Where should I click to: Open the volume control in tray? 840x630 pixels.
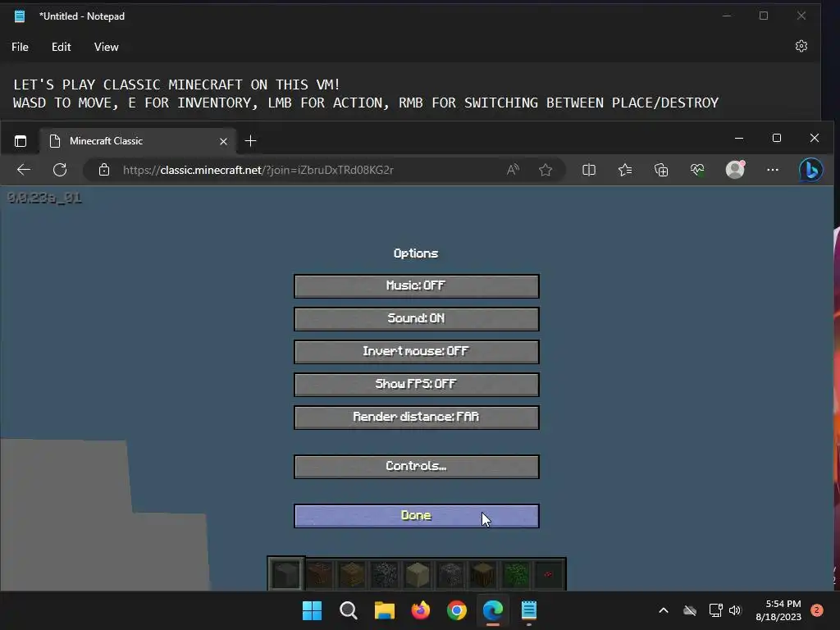click(x=735, y=610)
